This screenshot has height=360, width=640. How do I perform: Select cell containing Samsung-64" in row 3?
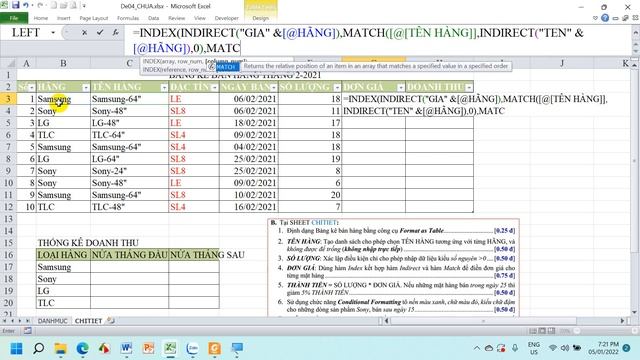point(129,99)
